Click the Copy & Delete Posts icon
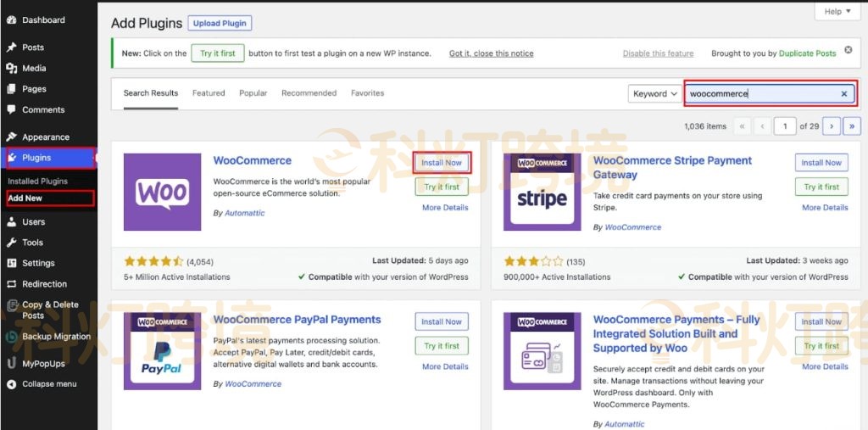This screenshot has height=430, width=868. (x=12, y=304)
